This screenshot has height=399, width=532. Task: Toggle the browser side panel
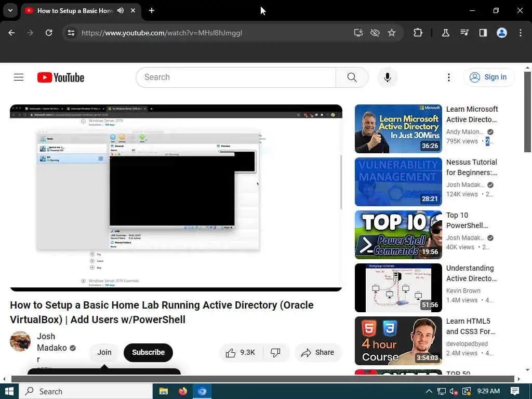483,33
